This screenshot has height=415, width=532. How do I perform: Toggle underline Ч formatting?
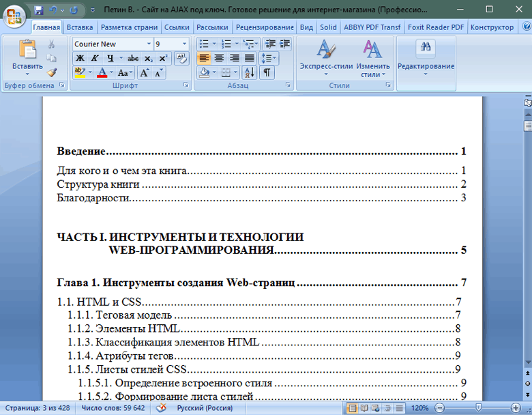click(110, 59)
